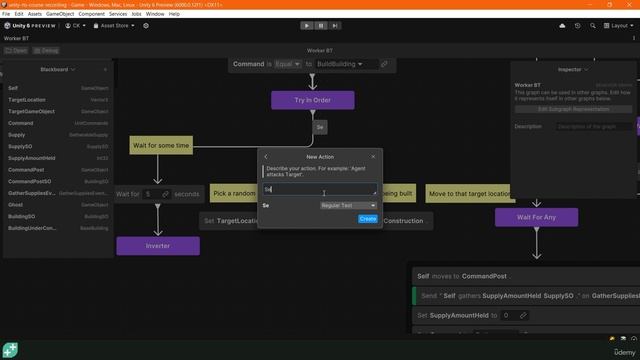Open the Undo History clock icon
This screenshot has width=640, height=360.
[x=577, y=26]
